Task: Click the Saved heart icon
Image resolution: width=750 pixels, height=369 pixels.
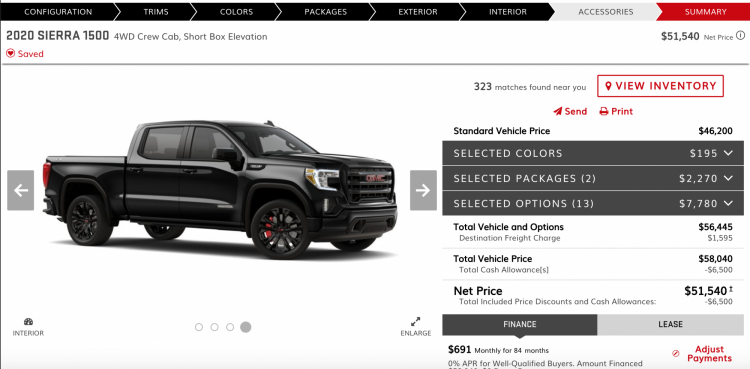Action: 11,54
